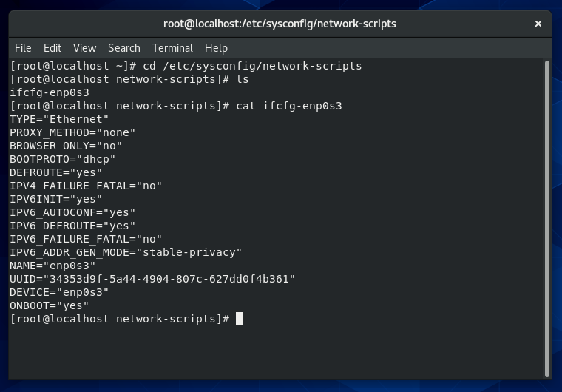Open the Edit menu
Viewport: 562px width, 392px height.
click(52, 47)
